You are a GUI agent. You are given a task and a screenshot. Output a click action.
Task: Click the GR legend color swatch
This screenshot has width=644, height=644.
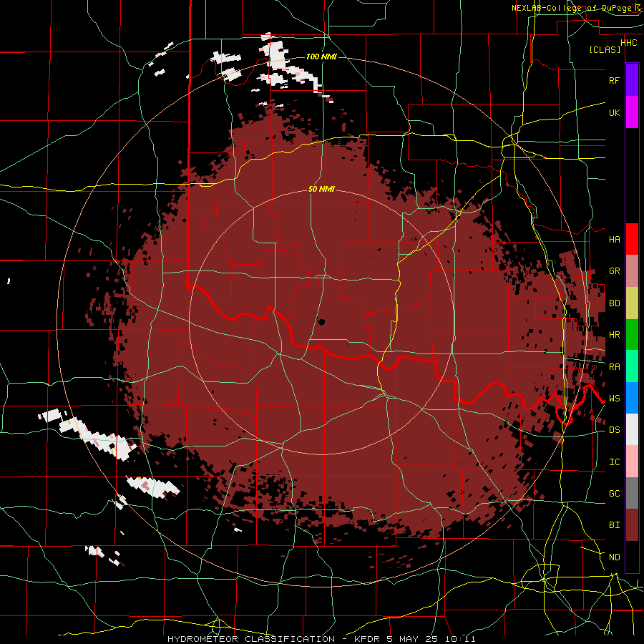pyautogui.click(x=632, y=271)
